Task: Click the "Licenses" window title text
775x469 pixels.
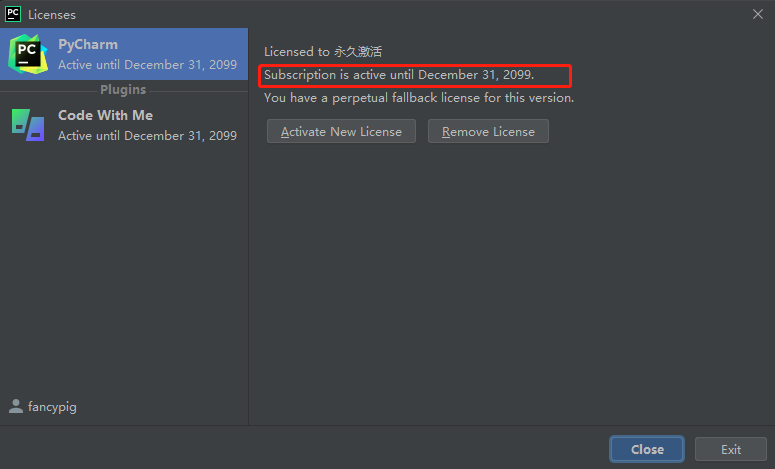Action: pos(52,15)
